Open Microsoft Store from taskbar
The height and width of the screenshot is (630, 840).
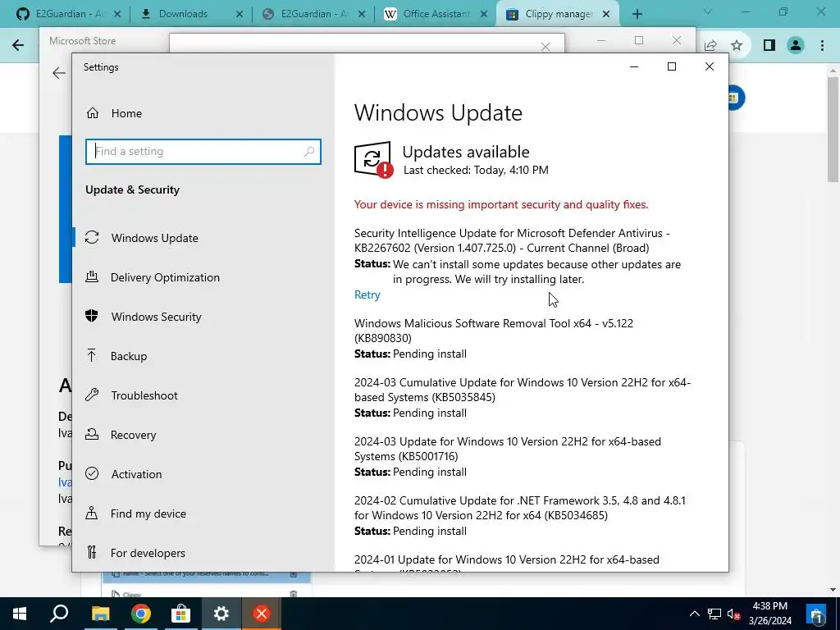181,614
